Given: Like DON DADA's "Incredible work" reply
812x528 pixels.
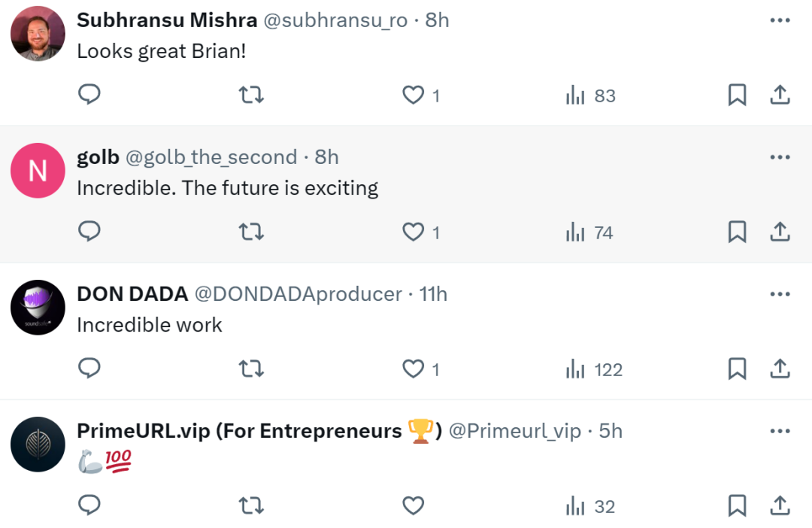Looking at the screenshot, I should tap(414, 369).
